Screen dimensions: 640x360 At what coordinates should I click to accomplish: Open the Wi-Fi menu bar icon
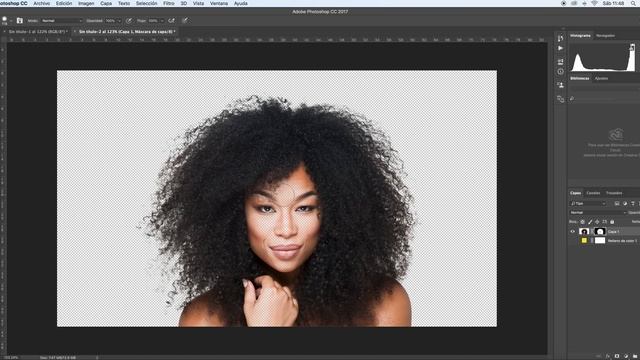pos(594,3)
